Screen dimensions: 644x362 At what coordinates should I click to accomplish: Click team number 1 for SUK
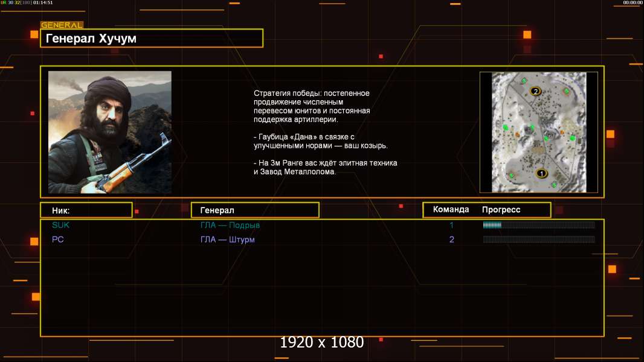click(x=451, y=225)
